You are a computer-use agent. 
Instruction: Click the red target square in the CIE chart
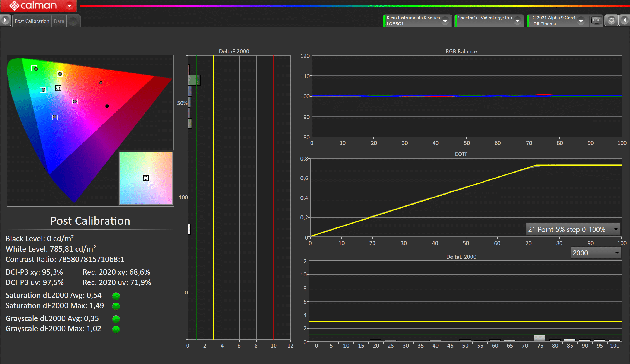click(x=101, y=83)
